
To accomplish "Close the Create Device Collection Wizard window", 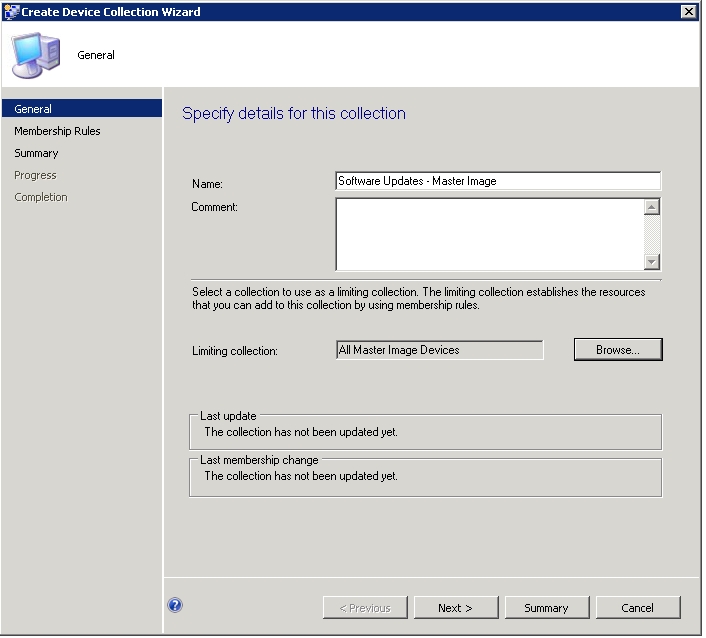I will pyautogui.click(x=688, y=12).
